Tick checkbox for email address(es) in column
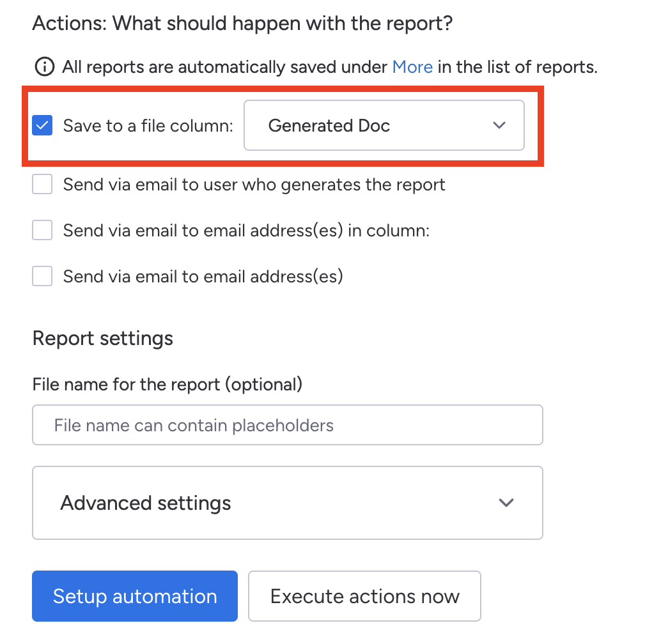The height and width of the screenshot is (644, 661). click(42, 231)
